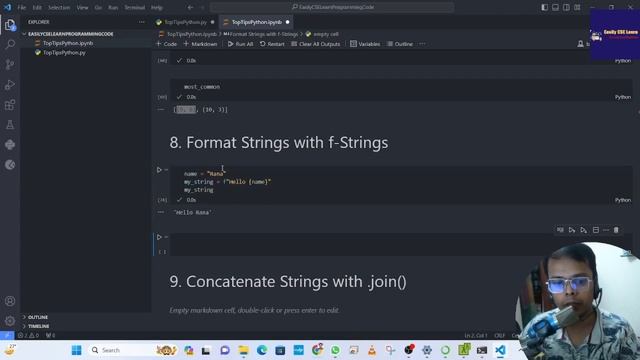Click the empty markdown cell placeholder text

point(254,310)
